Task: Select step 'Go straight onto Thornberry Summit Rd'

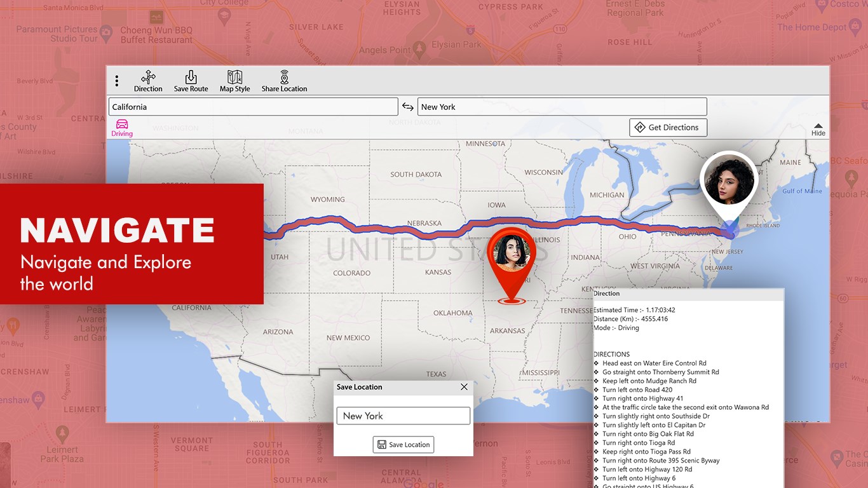Action: (660, 372)
